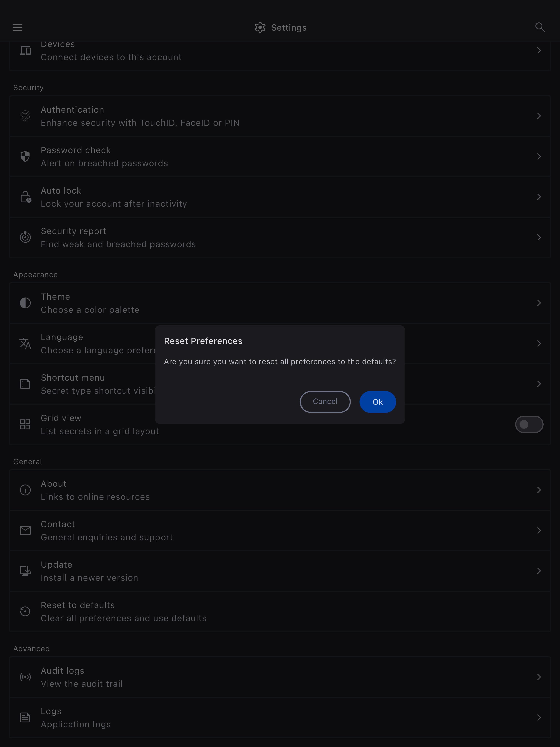Screen dimensions: 560x747
Task: Open the hamburger navigation menu
Action: (17, 27)
